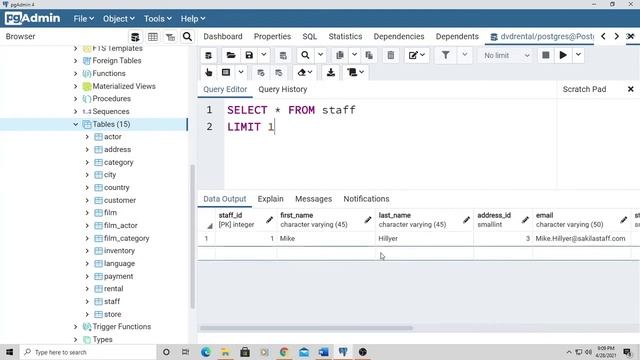Open the find options dropdown arrow
Image resolution: width=640 pixels, height=360 pixels.
click(320, 55)
